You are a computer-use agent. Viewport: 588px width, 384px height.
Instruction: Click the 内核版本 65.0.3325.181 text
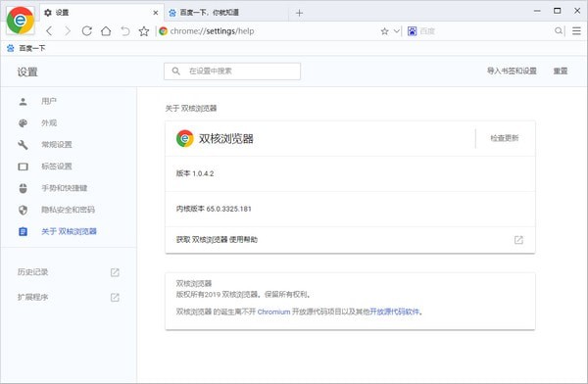click(x=214, y=209)
